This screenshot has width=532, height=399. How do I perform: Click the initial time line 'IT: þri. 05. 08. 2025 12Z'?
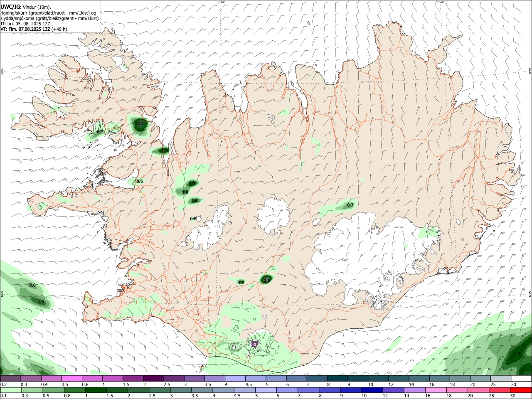pyautogui.click(x=25, y=24)
